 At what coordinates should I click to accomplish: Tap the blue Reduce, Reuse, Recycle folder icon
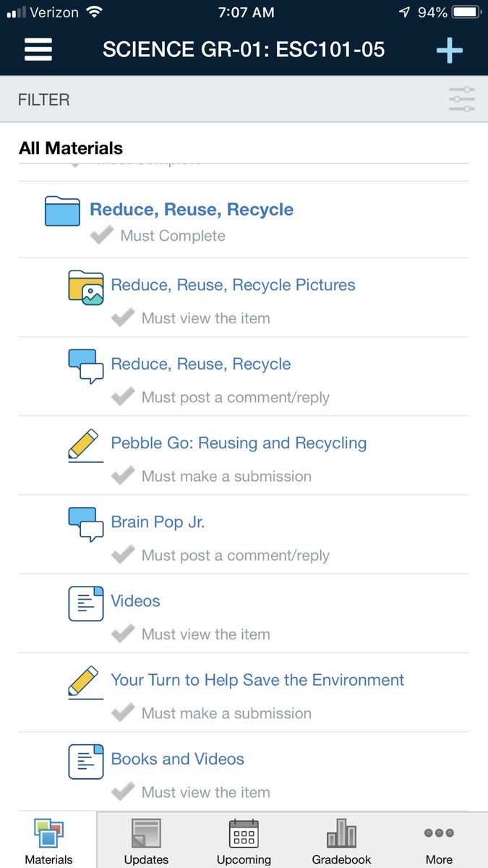62,211
